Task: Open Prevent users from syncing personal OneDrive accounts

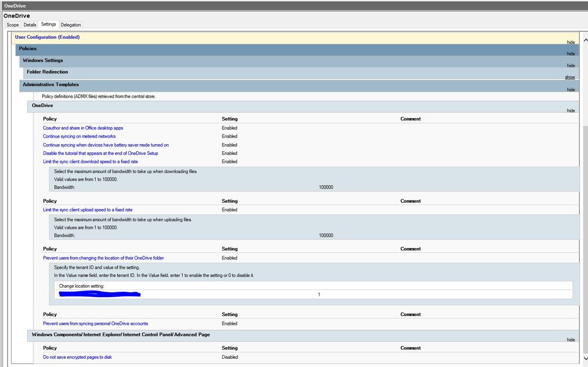Action: click(x=95, y=323)
